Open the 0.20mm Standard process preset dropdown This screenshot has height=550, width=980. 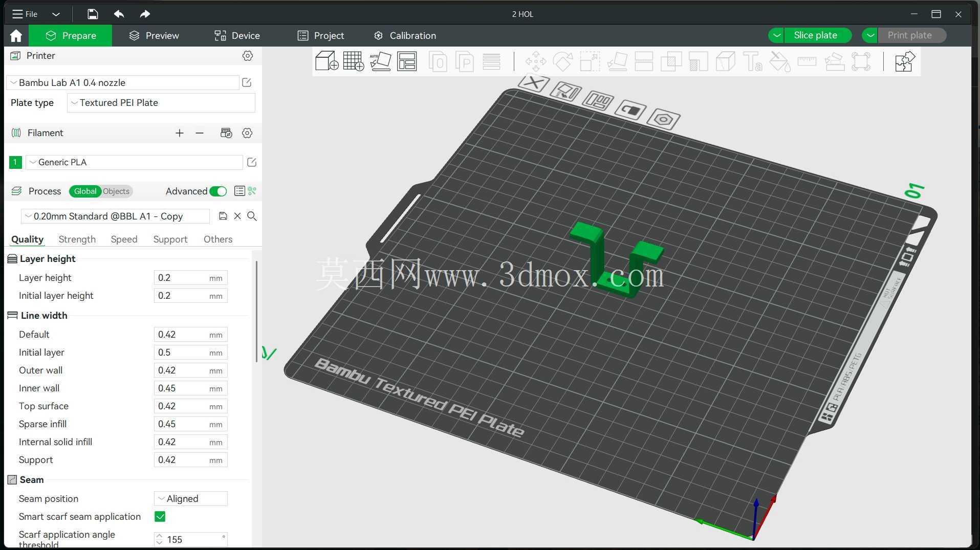coord(115,216)
